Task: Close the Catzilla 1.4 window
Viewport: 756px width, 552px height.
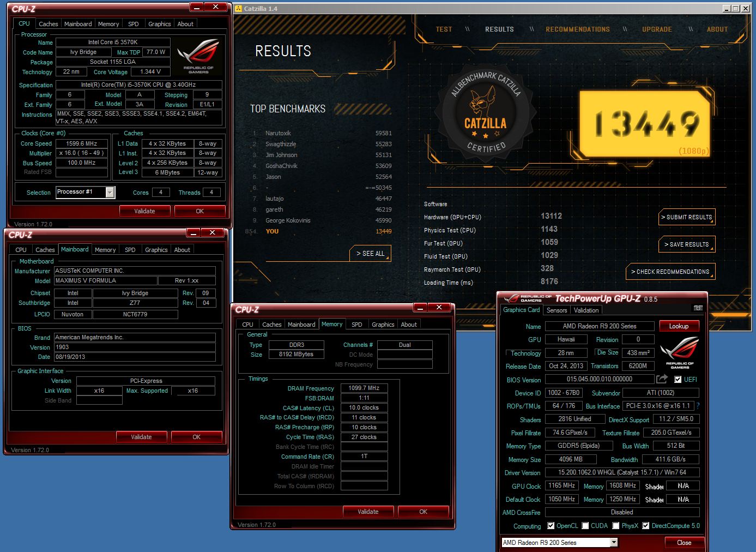Action: point(745,9)
